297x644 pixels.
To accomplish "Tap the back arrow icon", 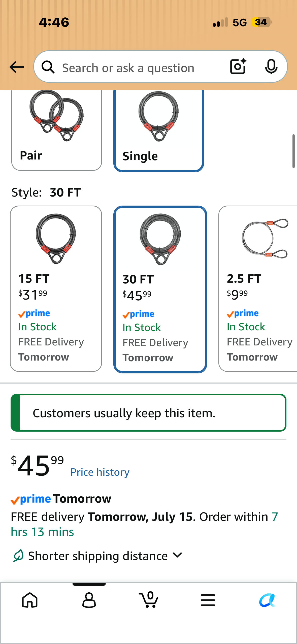I will tap(17, 67).
